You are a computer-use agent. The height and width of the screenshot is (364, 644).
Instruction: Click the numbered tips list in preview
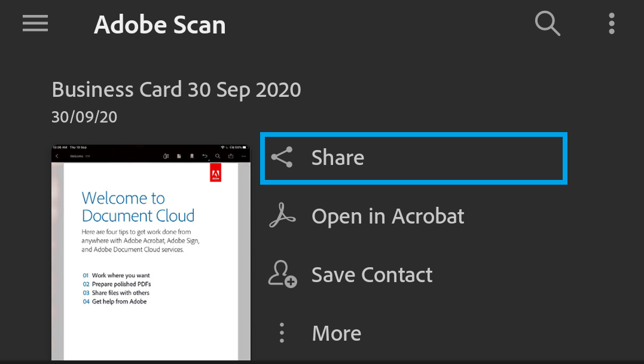[116, 289]
